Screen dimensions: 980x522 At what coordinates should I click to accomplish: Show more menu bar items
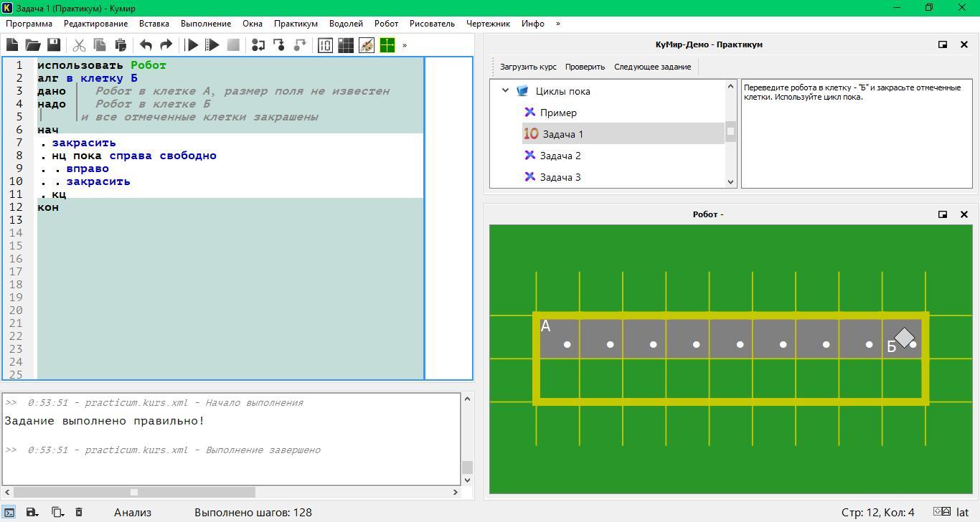pos(558,24)
